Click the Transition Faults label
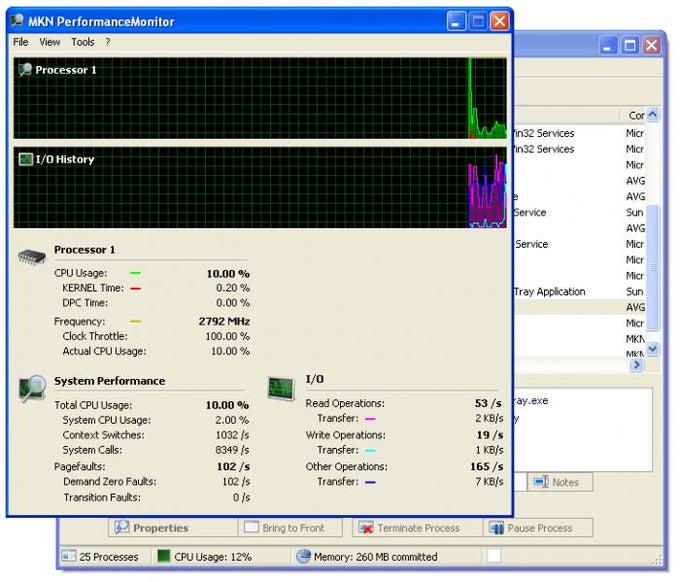The width and height of the screenshot is (680, 582). click(x=102, y=497)
